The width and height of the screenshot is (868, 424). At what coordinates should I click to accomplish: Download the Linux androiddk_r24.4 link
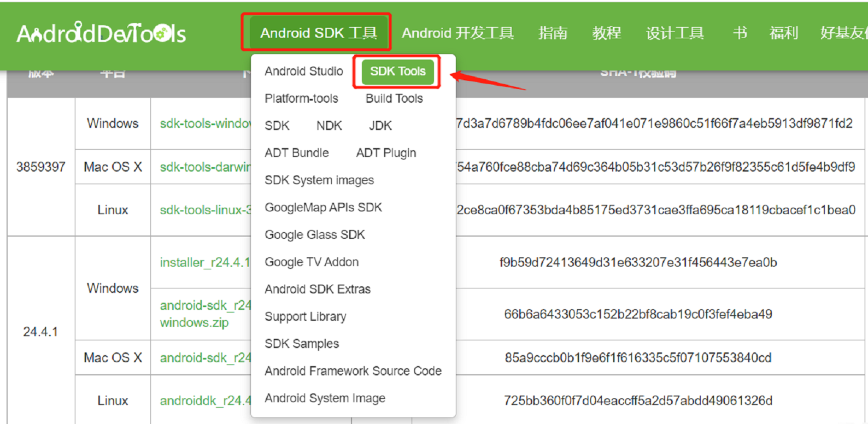pos(205,401)
